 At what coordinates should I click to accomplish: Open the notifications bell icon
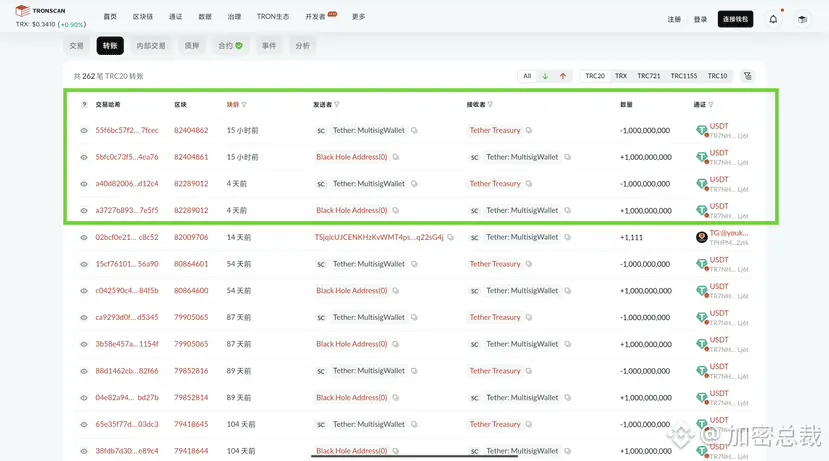point(773,20)
